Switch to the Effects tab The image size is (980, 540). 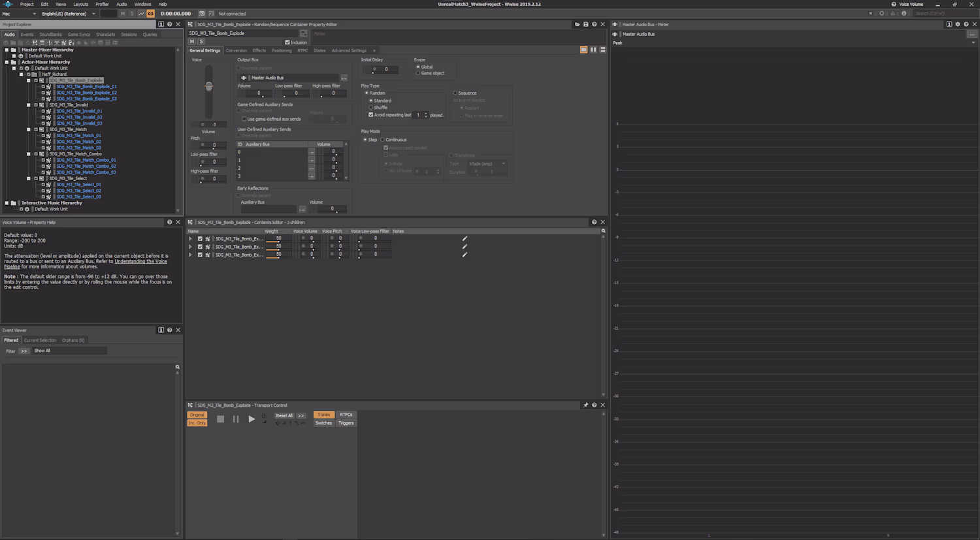(259, 50)
